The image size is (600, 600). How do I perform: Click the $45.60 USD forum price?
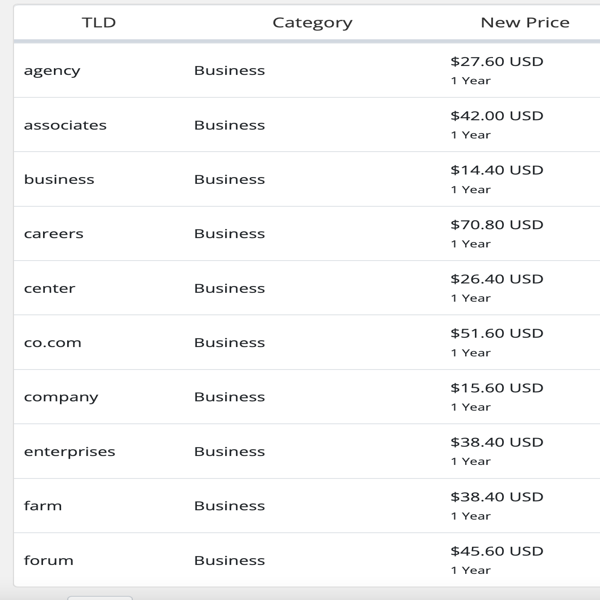point(497,551)
